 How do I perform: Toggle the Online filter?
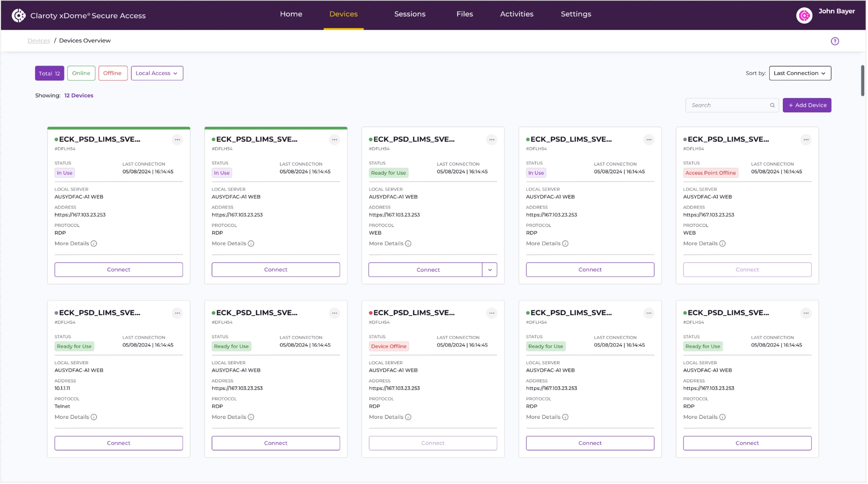(x=81, y=73)
